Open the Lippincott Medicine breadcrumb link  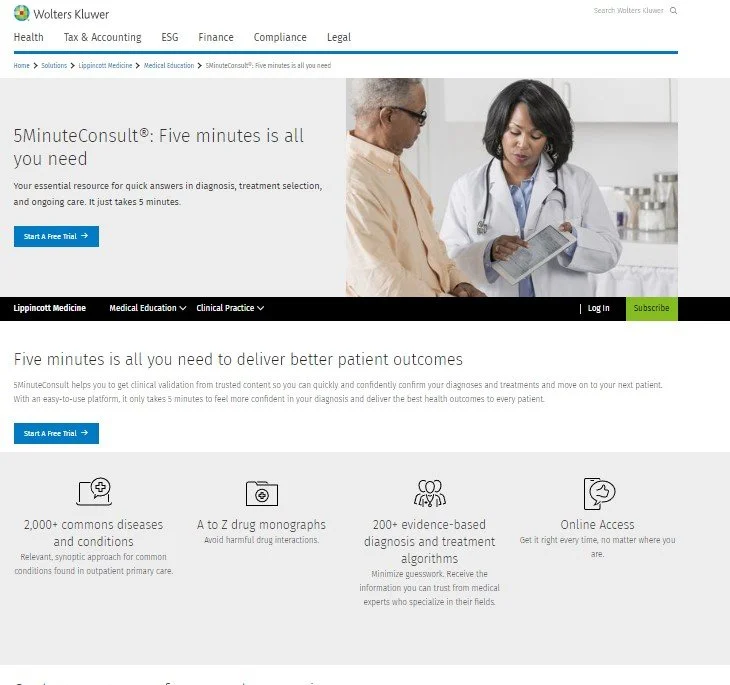(x=105, y=66)
